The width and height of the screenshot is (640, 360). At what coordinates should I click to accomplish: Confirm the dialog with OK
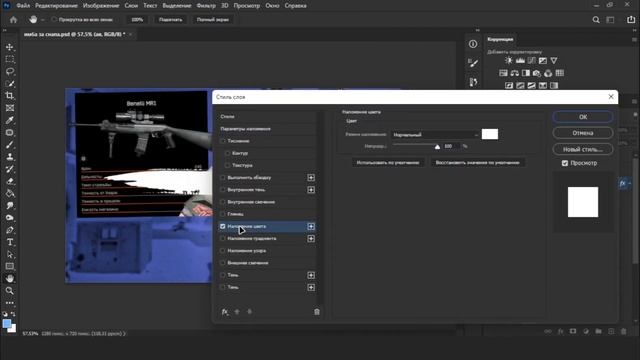click(x=583, y=117)
